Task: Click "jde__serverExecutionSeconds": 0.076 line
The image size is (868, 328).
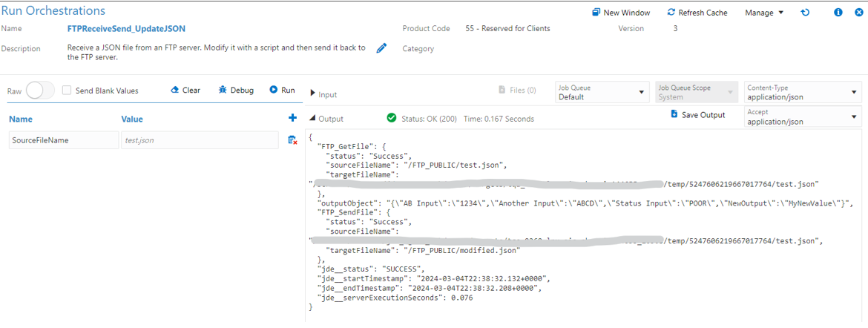Action: tap(395, 298)
